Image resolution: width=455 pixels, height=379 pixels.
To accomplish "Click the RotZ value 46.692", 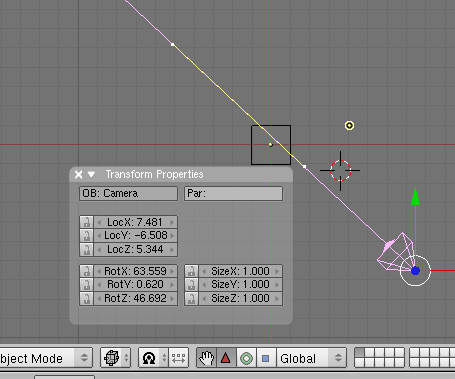I will click(135, 298).
